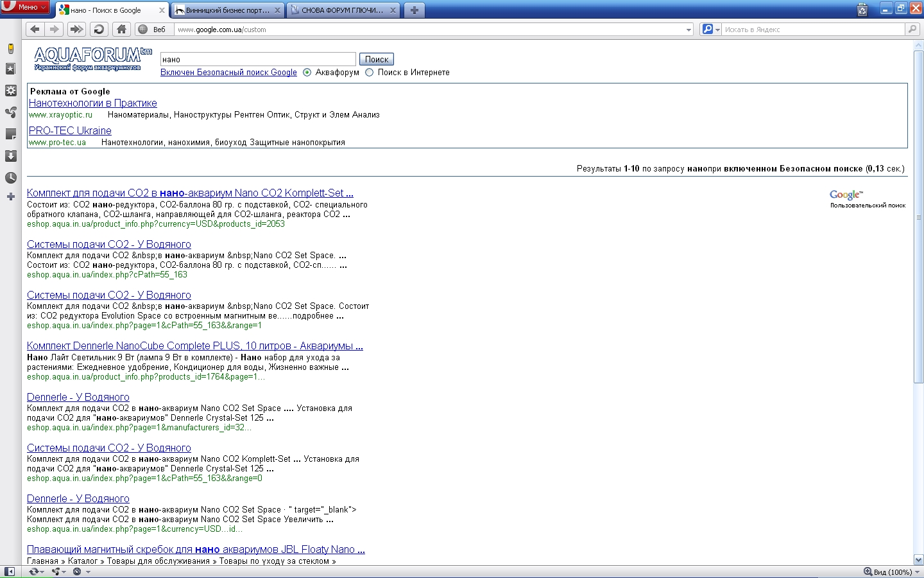Open the Notes panel in sidebar
This screenshot has height=578, width=924.
point(10,134)
